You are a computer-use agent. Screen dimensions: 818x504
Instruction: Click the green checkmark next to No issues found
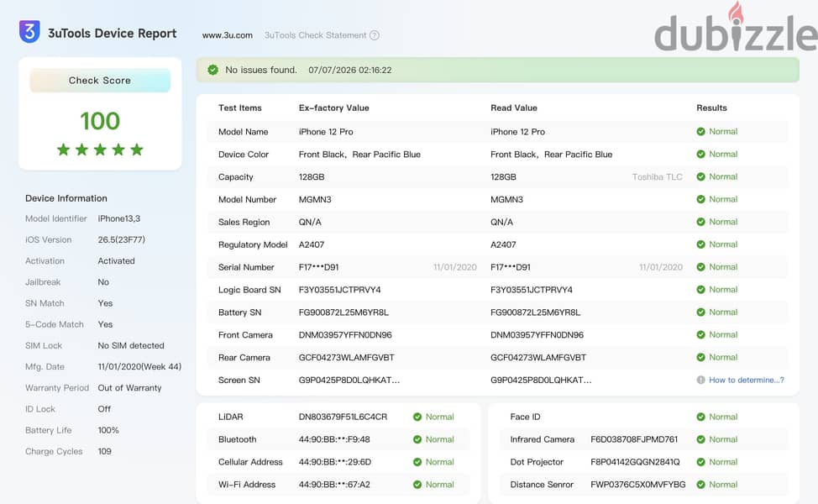coord(212,70)
